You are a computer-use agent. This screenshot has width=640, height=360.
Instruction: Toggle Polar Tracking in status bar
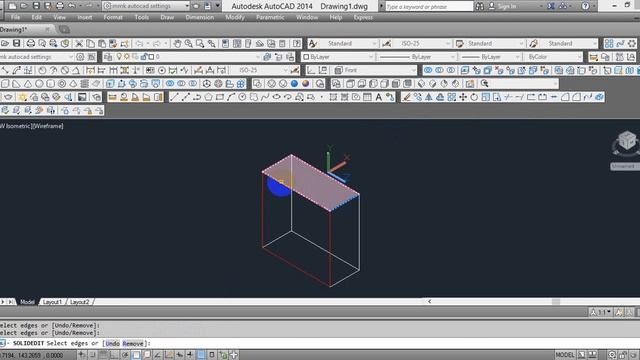click(x=125, y=355)
